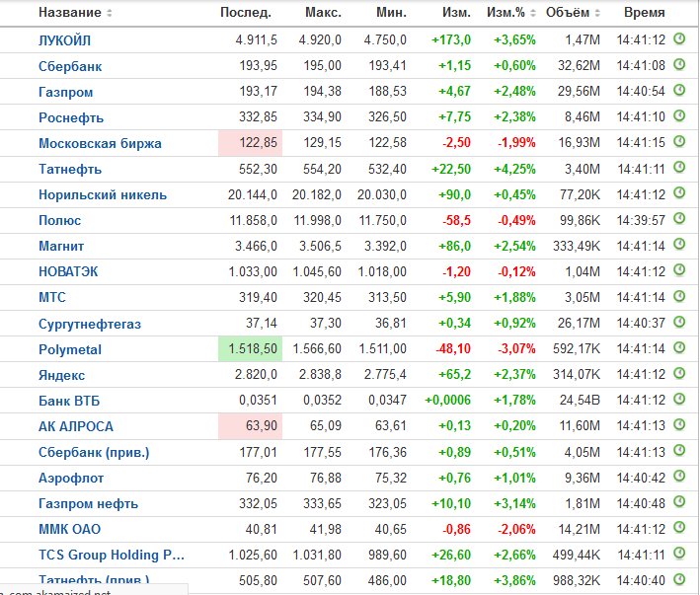This screenshot has width=700, height=595.
Task: Open the Газпром stock link
Action: pos(65,92)
